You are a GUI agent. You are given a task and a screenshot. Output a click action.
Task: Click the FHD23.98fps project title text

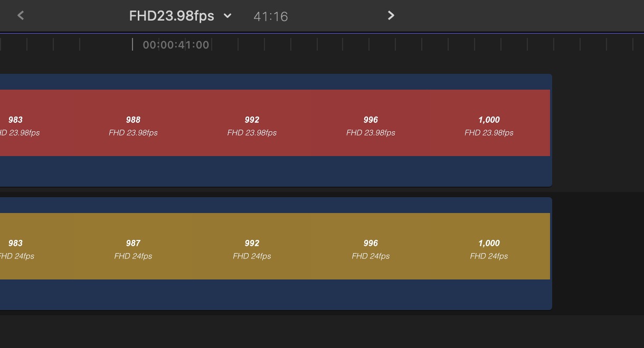[x=172, y=16]
